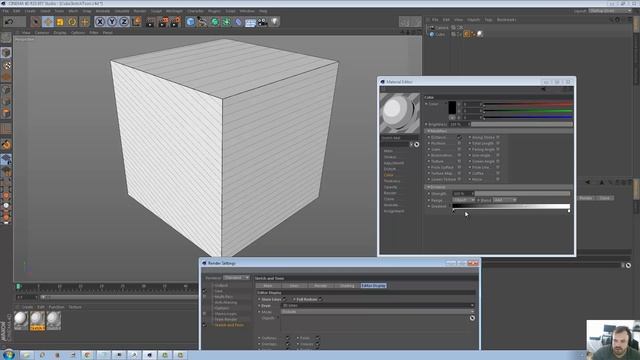The height and width of the screenshot is (360, 640).
Task: Open the Character menu
Action: coord(196,11)
